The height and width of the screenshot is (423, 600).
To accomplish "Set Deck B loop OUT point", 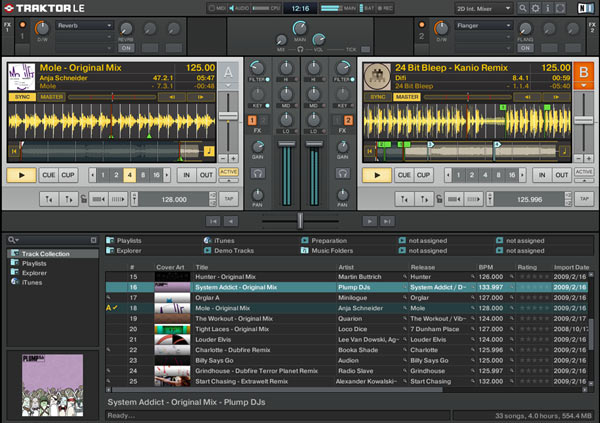I will (x=561, y=175).
